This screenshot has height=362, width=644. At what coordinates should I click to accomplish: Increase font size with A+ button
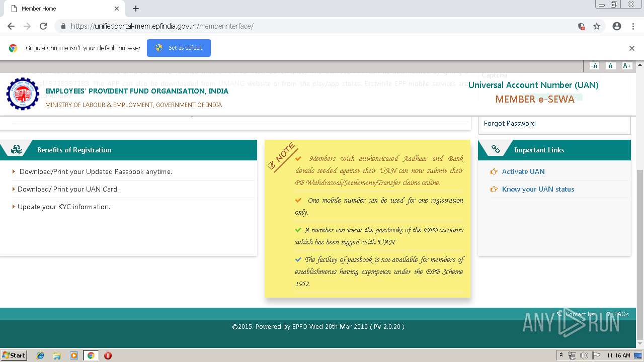pyautogui.click(x=626, y=66)
